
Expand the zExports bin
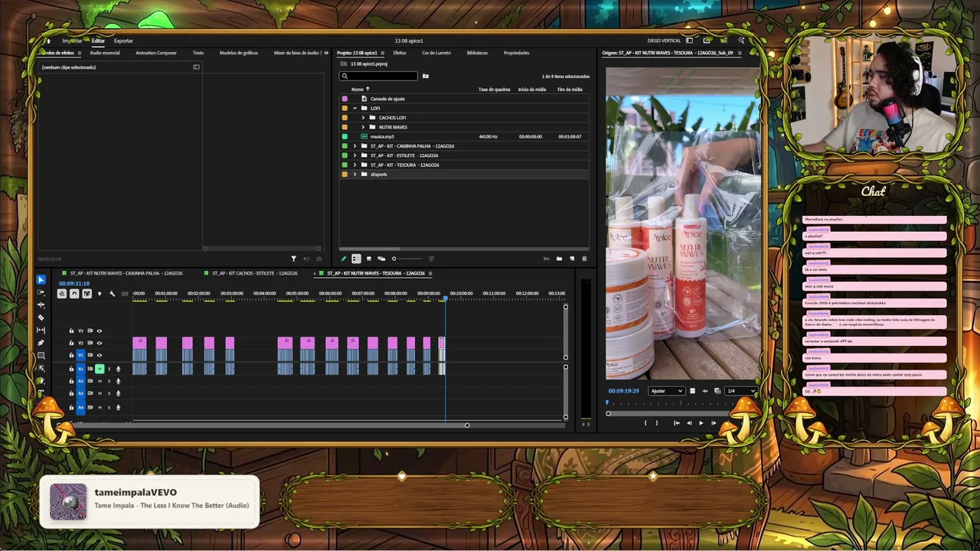(354, 174)
